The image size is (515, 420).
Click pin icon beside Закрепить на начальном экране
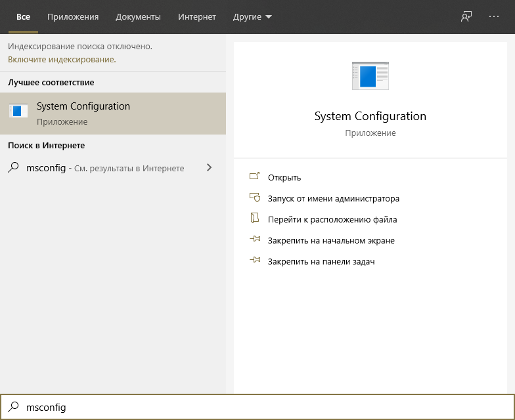[255, 239]
